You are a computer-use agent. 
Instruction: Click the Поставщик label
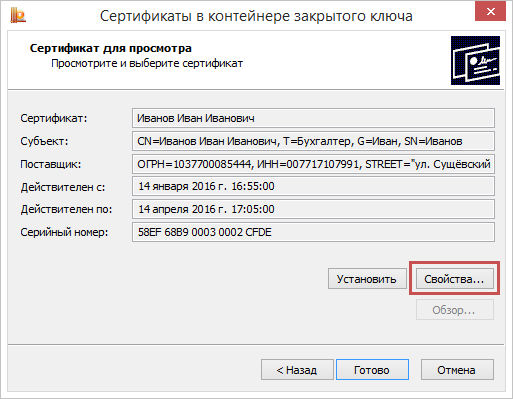[x=51, y=164]
